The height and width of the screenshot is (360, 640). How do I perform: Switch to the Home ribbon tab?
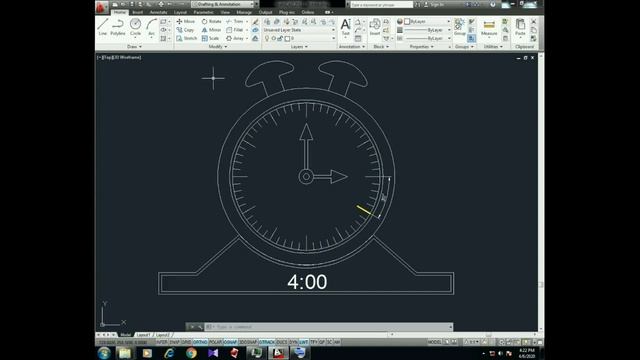120,12
